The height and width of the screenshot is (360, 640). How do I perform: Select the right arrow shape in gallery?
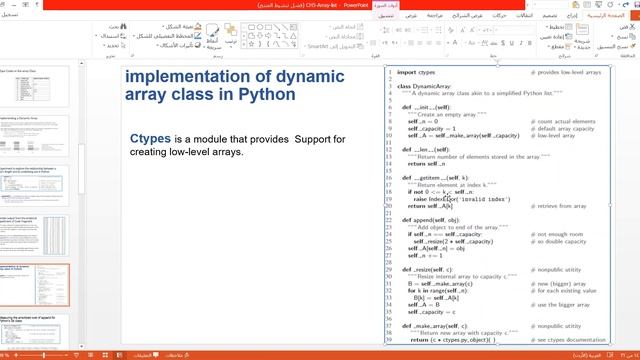[268, 36]
